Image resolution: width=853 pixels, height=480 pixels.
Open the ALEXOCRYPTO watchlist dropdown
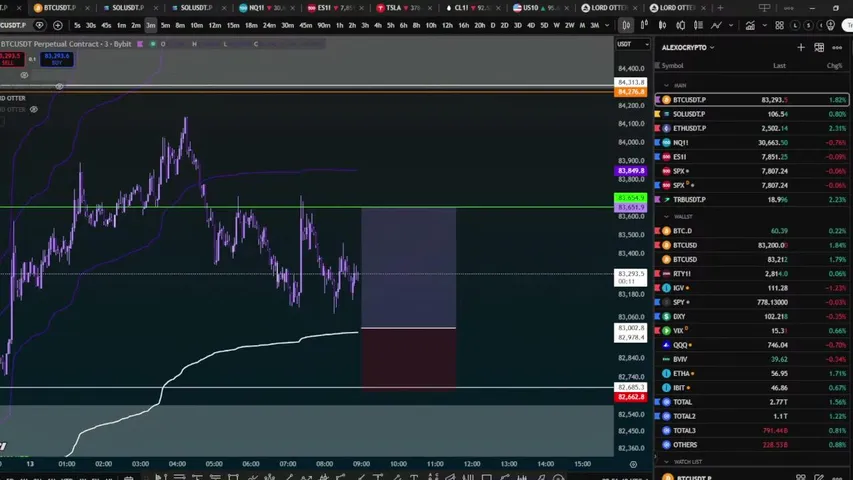688,47
